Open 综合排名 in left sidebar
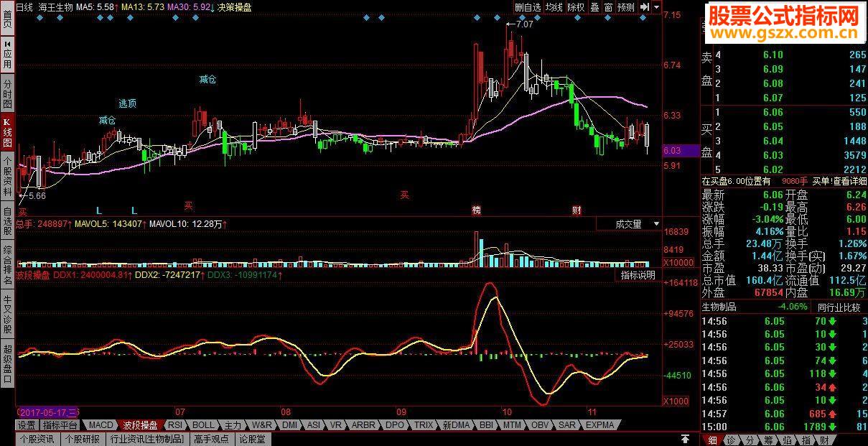 (7, 263)
